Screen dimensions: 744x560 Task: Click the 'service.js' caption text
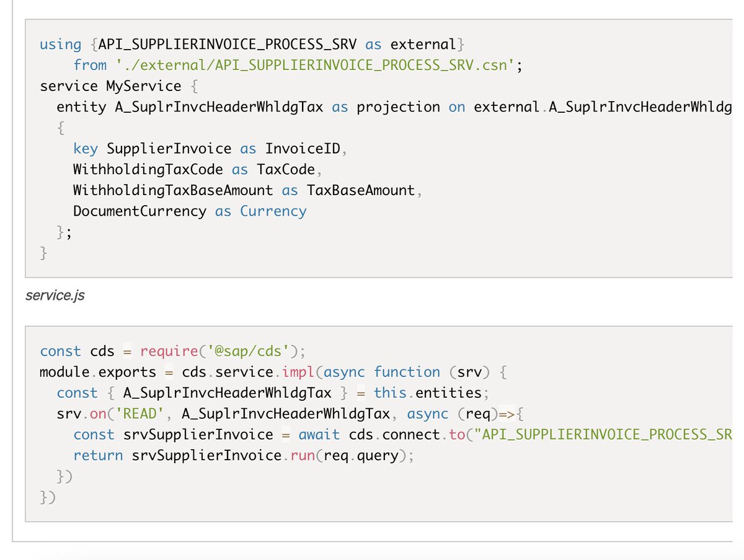click(55, 295)
